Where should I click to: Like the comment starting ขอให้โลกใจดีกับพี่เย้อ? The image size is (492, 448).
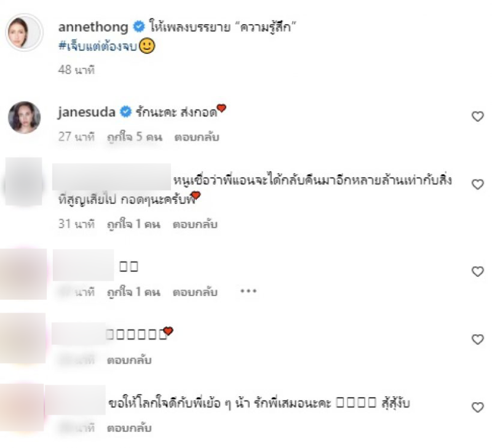pyautogui.click(x=478, y=407)
